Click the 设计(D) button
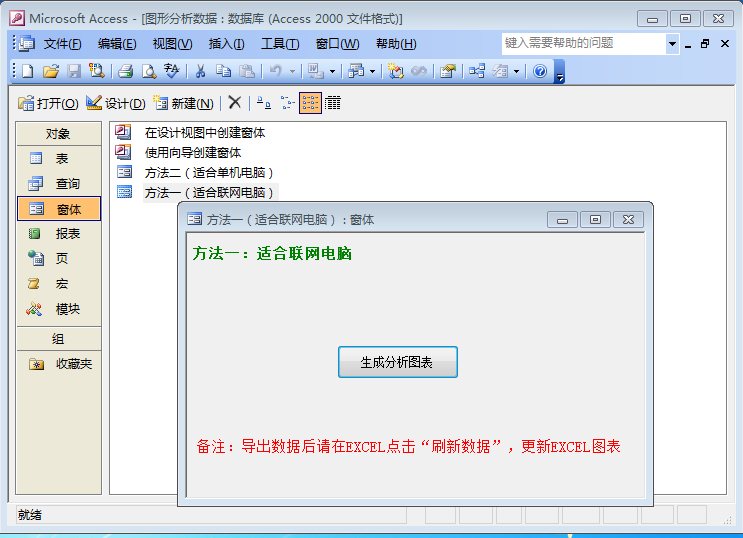Viewport: 743px width, 538px height. coord(116,103)
